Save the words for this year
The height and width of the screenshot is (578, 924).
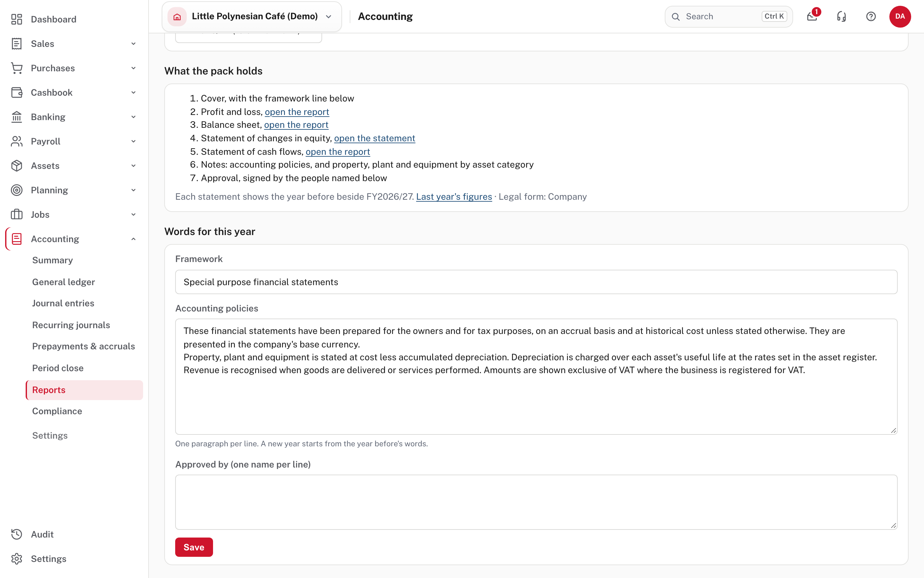pos(194,547)
